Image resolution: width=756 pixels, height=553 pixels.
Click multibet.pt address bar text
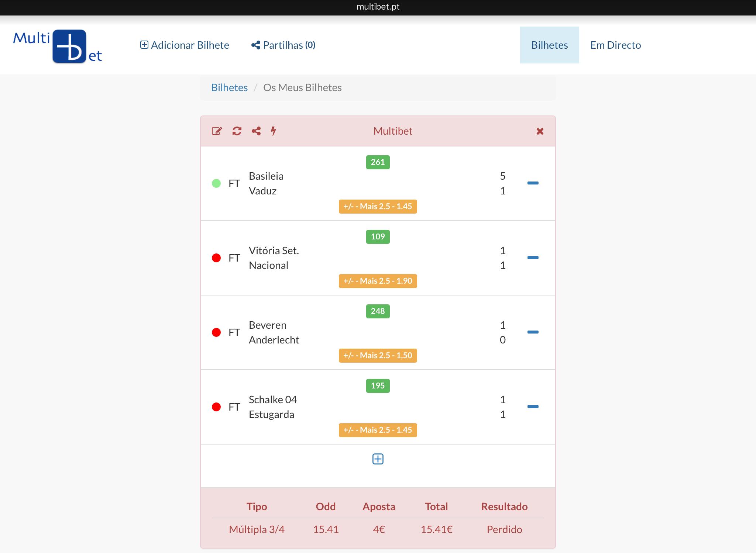(378, 7)
